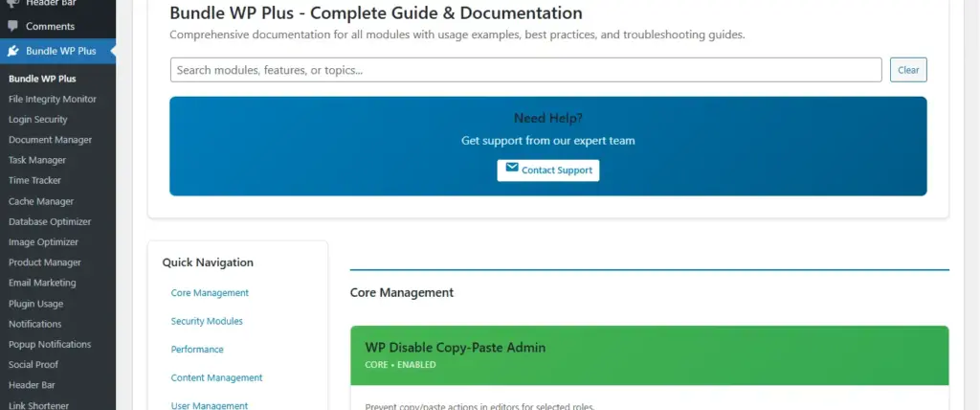Jump to Core Management quick link
Image resolution: width=980 pixels, height=410 pixels.
210,293
